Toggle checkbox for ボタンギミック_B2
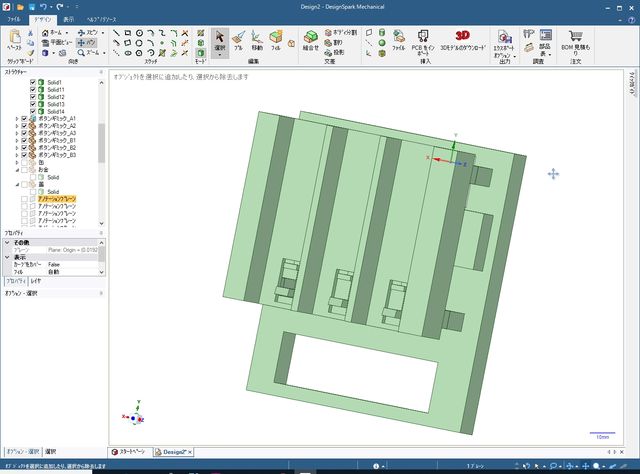Image resolution: width=640 pixels, height=474 pixels. pyautogui.click(x=24, y=148)
